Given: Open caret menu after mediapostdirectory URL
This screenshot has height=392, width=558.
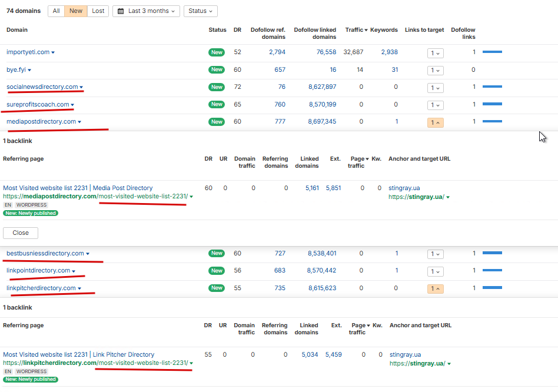Looking at the screenshot, I should tap(191, 197).
